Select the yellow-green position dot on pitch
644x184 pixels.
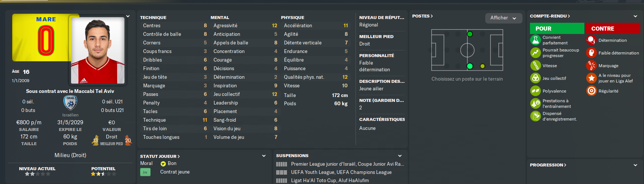point(482,66)
